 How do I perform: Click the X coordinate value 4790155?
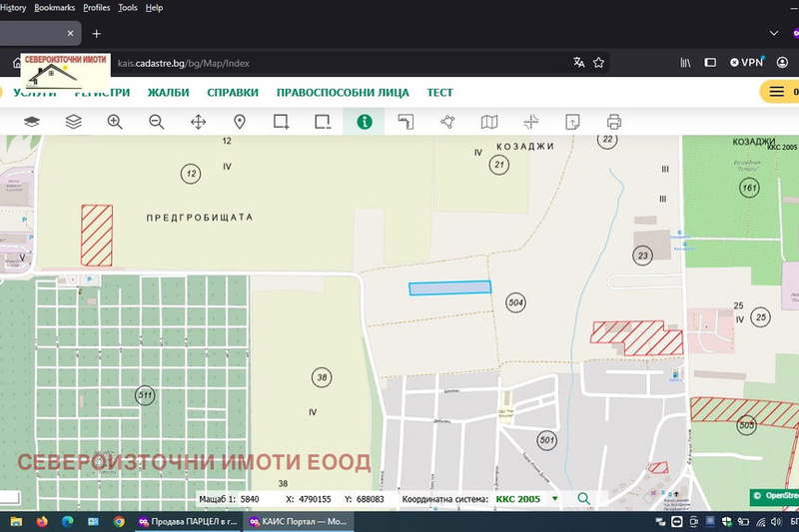tap(315, 499)
